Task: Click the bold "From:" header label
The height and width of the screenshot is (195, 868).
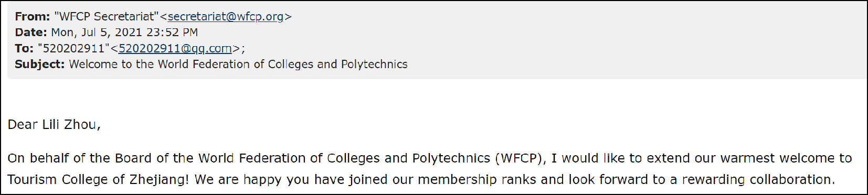Action: [33, 17]
